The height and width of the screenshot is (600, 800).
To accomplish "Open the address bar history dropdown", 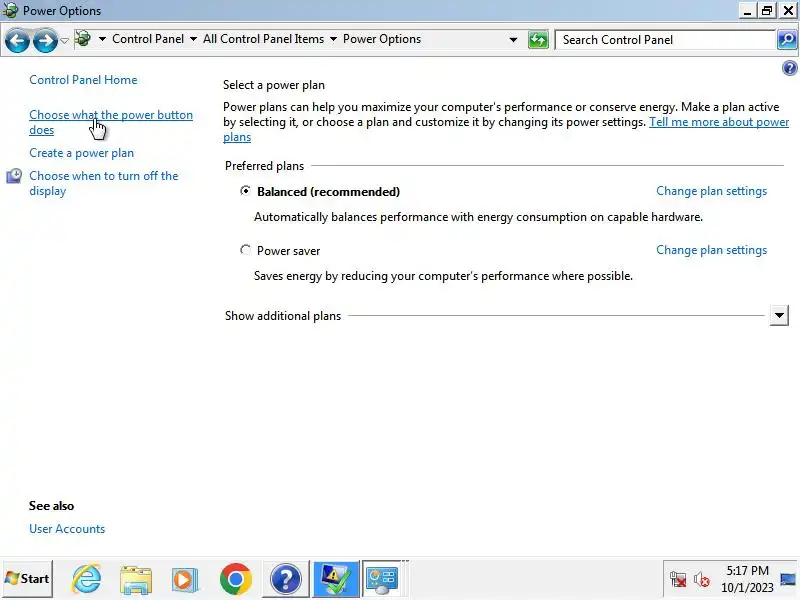I will coord(513,40).
